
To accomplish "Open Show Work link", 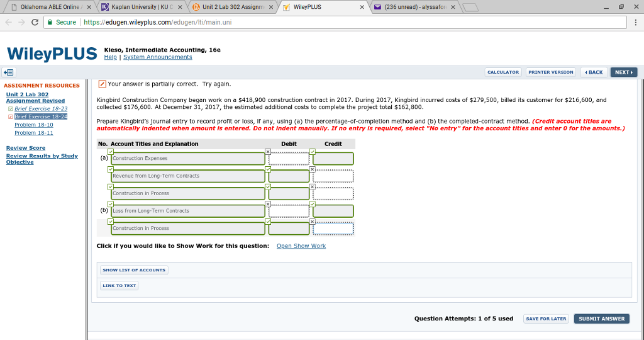I will [x=301, y=246].
